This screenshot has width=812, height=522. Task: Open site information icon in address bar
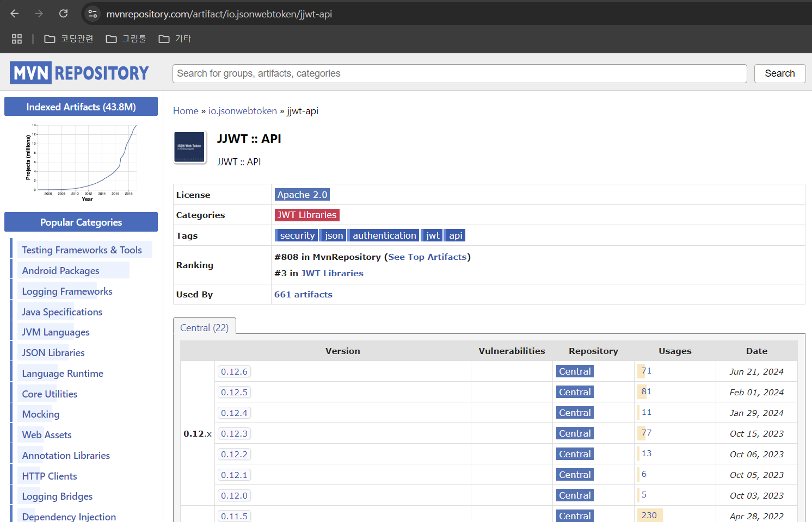(93, 14)
